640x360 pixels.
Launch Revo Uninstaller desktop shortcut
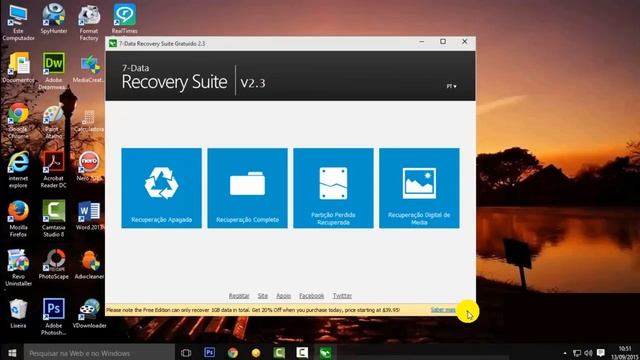coord(18,268)
